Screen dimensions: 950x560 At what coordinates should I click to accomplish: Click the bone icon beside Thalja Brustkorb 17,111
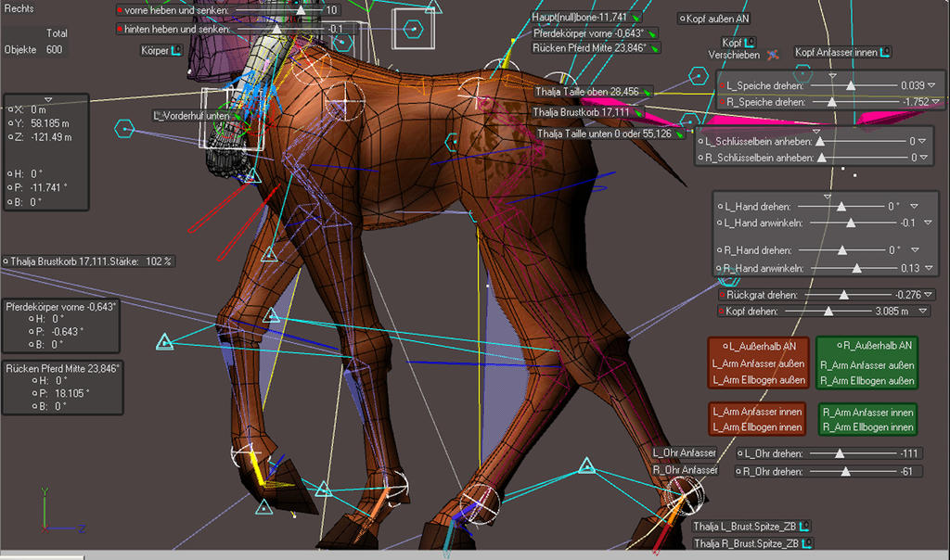click(x=638, y=112)
